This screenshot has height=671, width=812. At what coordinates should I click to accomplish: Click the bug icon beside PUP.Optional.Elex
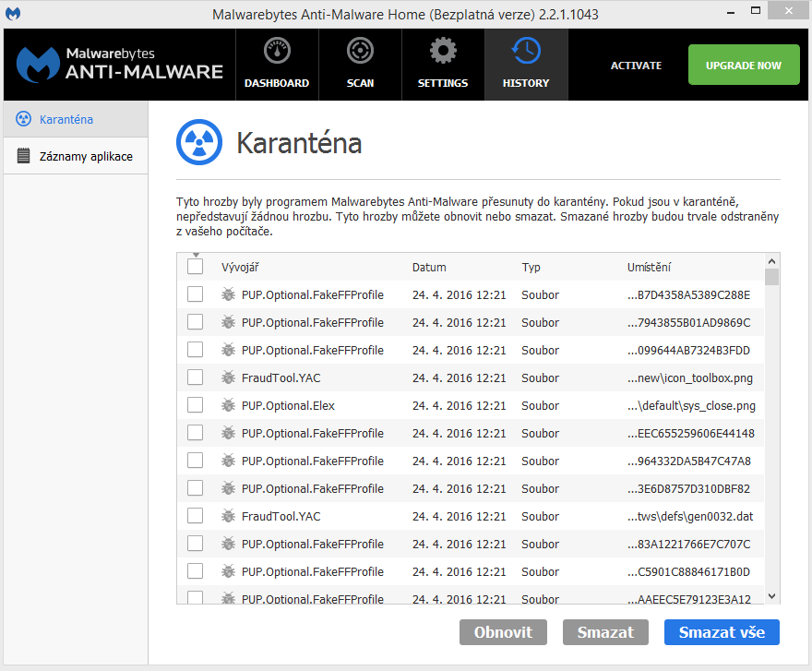(x=229, y=405)
